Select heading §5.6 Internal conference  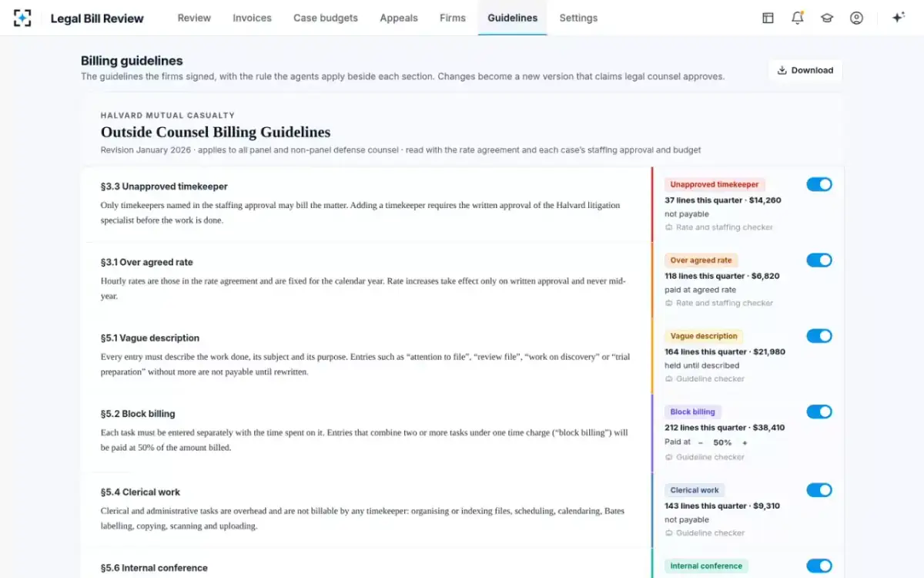click(x=154, y=568)
